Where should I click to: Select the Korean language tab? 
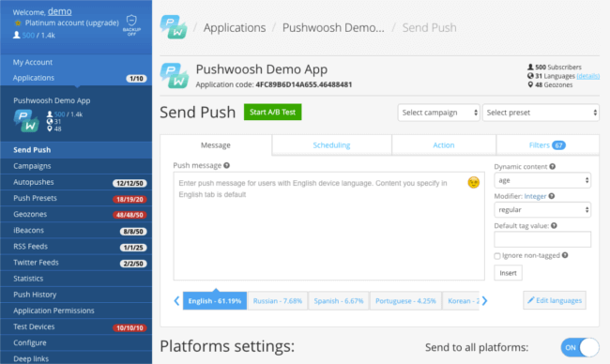[x=461, y=300]
